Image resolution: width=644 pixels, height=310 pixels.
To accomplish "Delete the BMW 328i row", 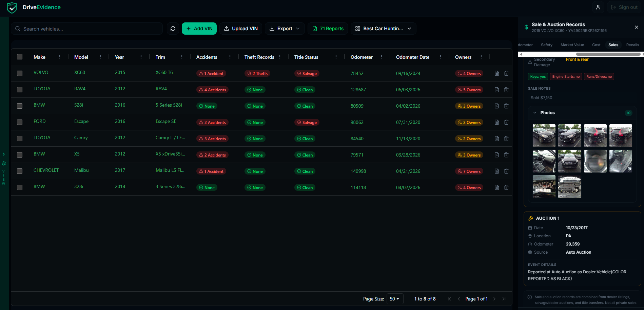I will tap(506, 187).
